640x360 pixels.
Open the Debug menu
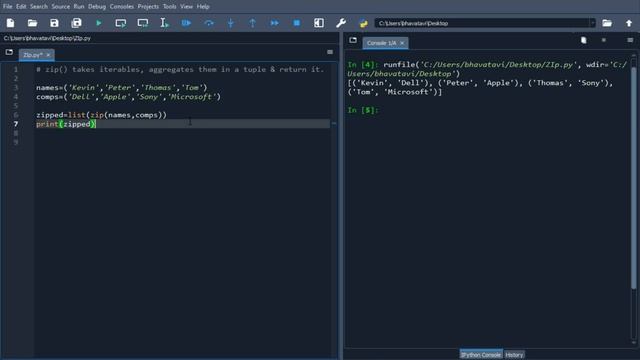click(x=97, y=7)
